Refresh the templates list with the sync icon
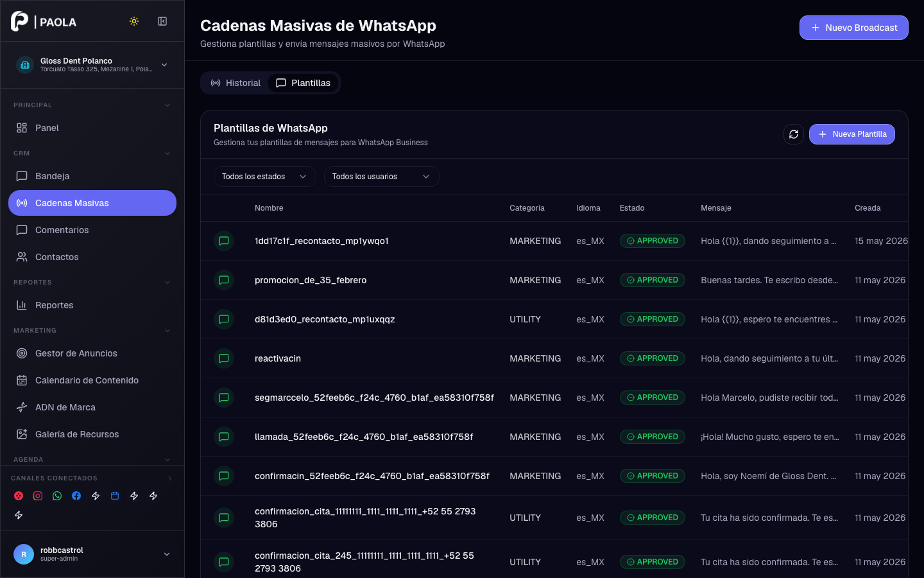Viewport: 924px width, 578px height. tap(794, 134)
